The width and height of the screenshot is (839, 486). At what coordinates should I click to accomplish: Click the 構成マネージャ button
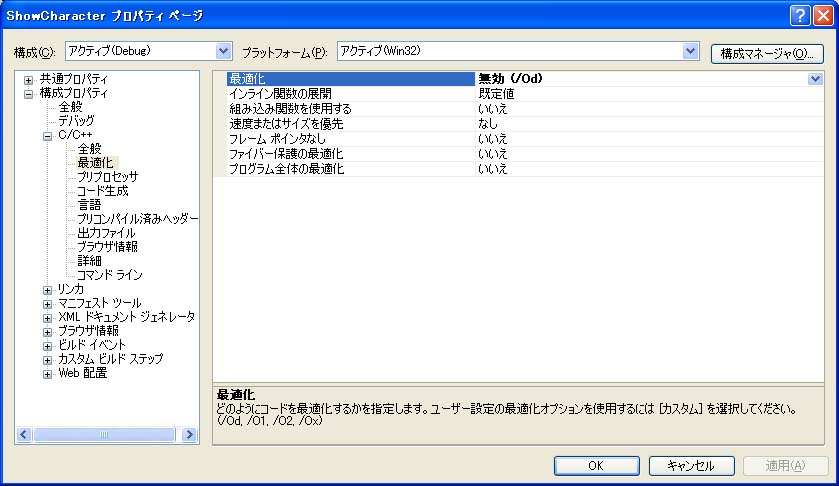[767, 54]
